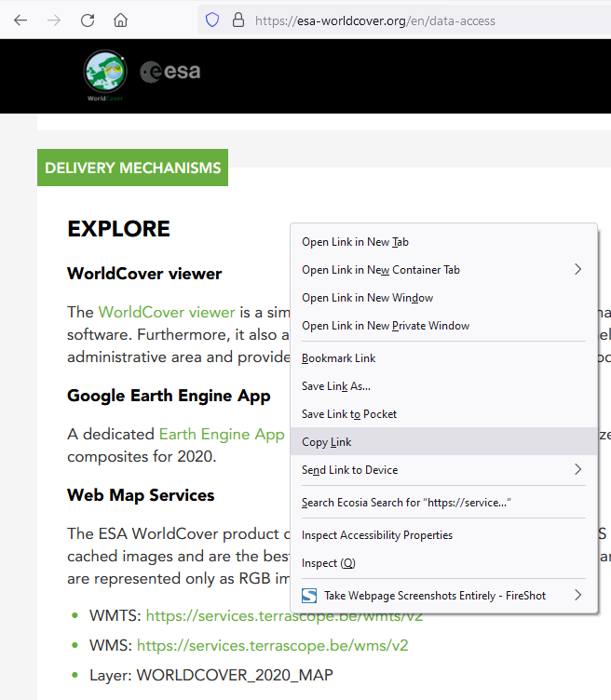Choose Bookmark Link from context menu
The width and height of the screenshot is (611, 700).
pyautogui.click(x=444, y=358)
